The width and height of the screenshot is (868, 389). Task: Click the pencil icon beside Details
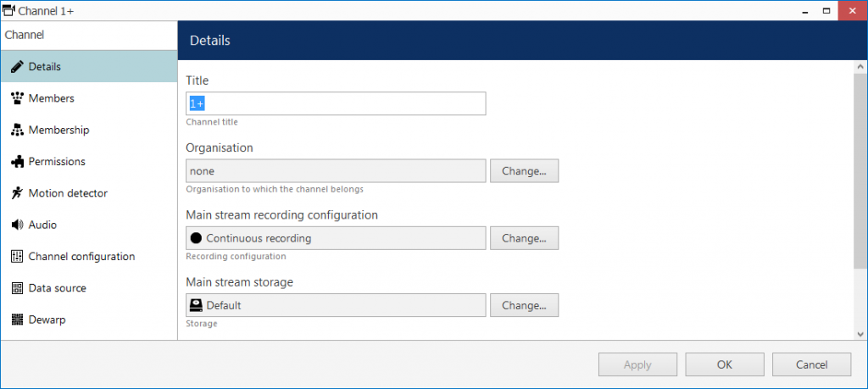pyautogui.click(x=17, y=66)
